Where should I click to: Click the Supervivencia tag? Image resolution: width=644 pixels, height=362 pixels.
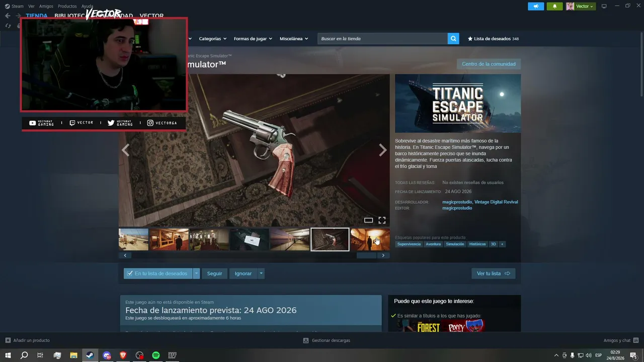pos(409,244)
